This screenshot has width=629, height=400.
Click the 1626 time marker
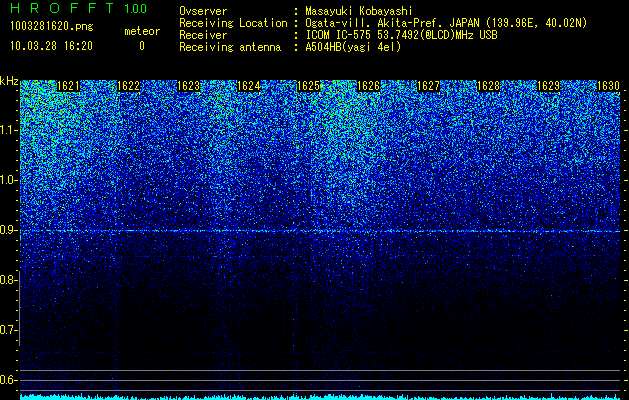coord(369,86)
